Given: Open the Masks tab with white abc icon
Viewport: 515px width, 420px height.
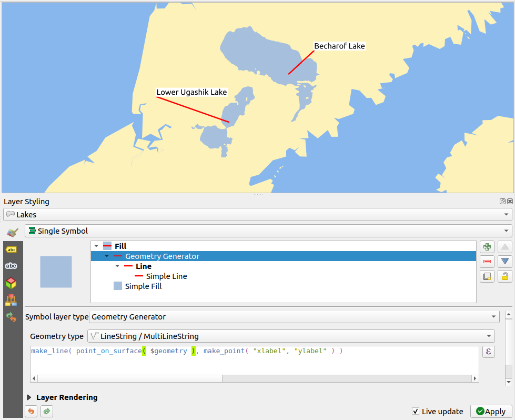Looking at the screenshot, I should pyautogui.click(x=11, y=266).
